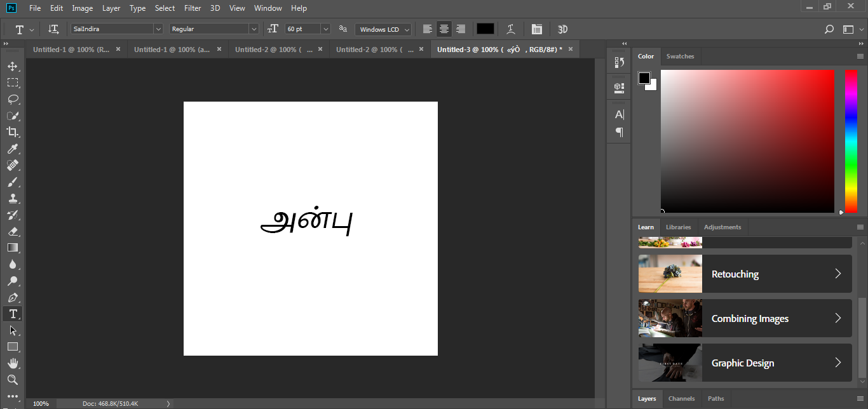Screen dimensions: 868x409
Task: Open the search icon in options bar
Action: coord(829,29)
